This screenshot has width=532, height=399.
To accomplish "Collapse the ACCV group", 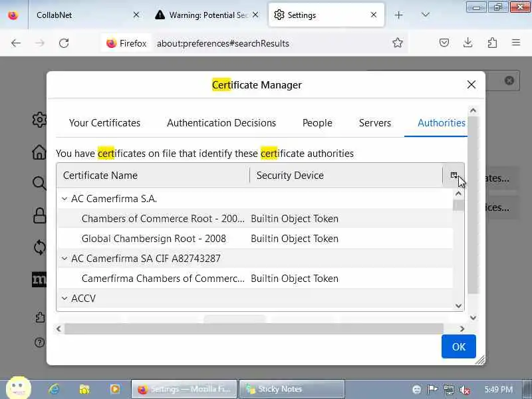I will click(x=65, y=299).
